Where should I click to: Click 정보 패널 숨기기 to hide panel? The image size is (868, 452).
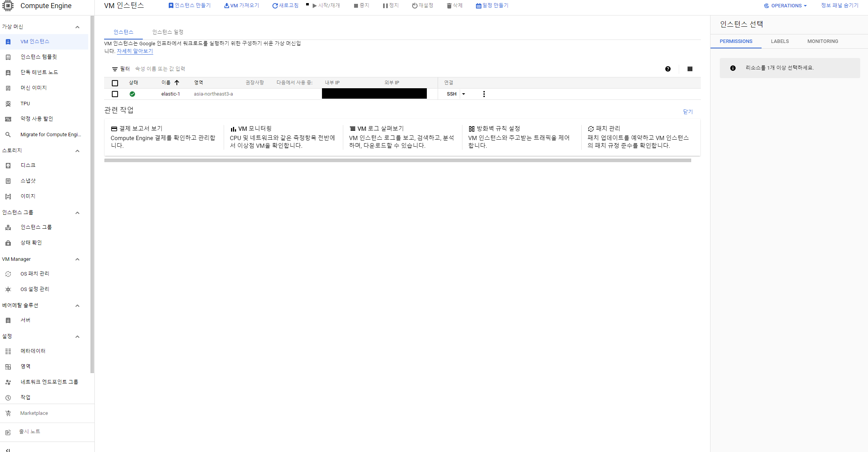[x=839, y=5]
